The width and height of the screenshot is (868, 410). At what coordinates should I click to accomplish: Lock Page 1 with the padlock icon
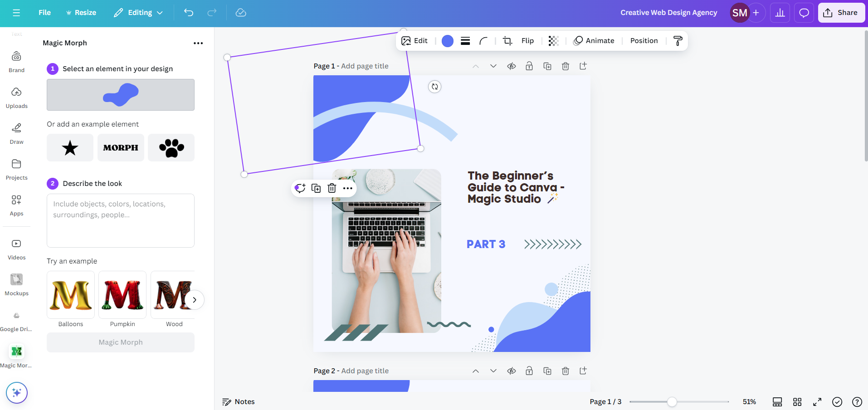coord(529,66)
